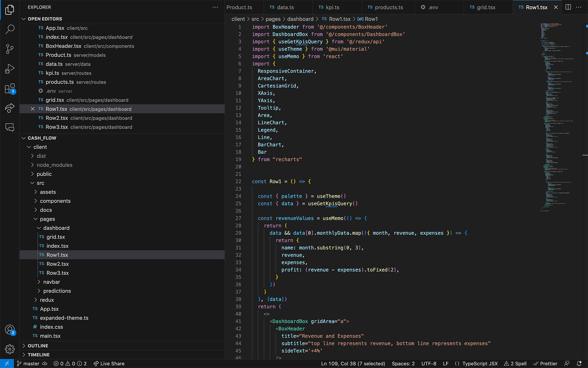Synchronize changes cloud icon in status bar
Screen dimensions: 588x368
[x=45, y=363]
